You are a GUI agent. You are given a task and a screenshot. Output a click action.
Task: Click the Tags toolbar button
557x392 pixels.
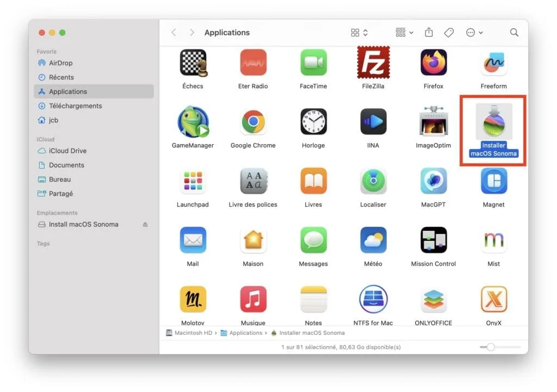pyautogui.click(x=449, y=33)
